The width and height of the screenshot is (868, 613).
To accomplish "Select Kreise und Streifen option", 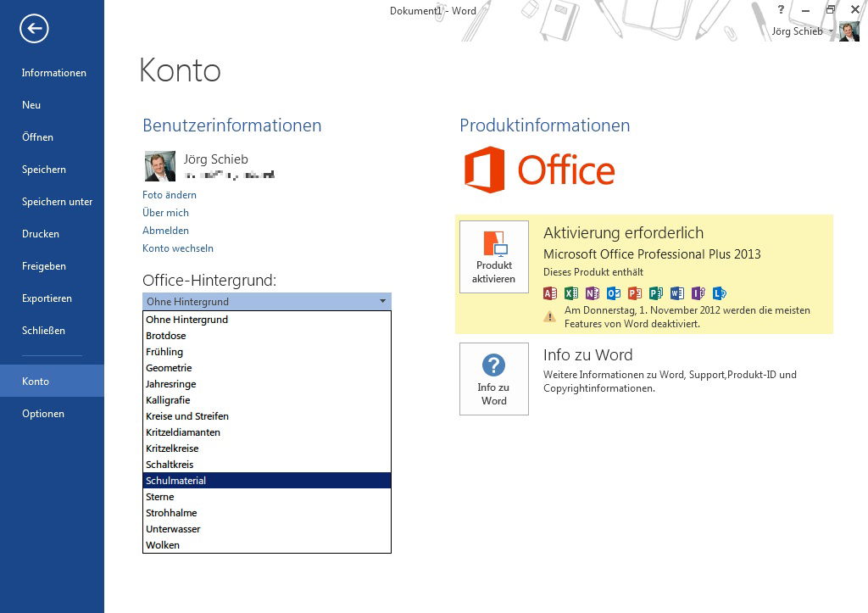I will [x=267, y=415].
